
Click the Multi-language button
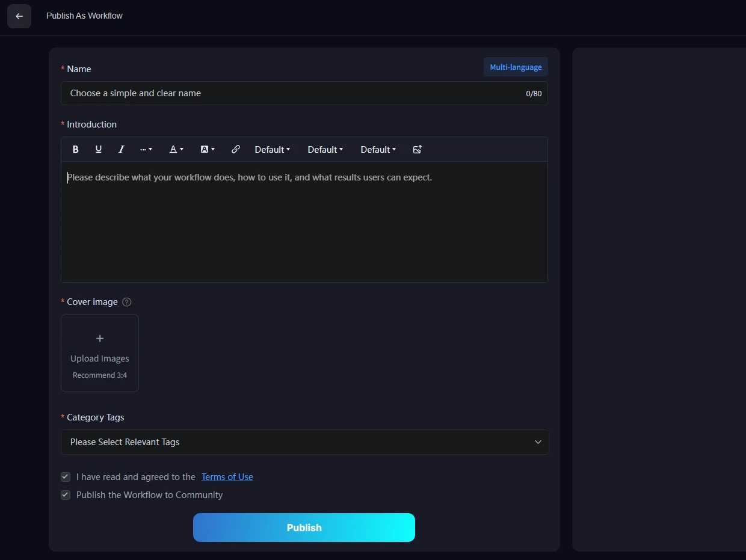click(516, 67)
